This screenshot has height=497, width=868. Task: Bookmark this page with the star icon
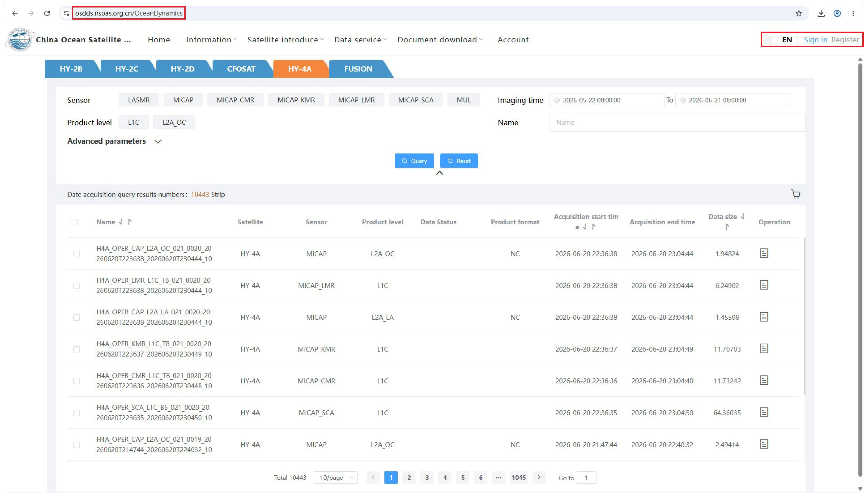point(798,13)
